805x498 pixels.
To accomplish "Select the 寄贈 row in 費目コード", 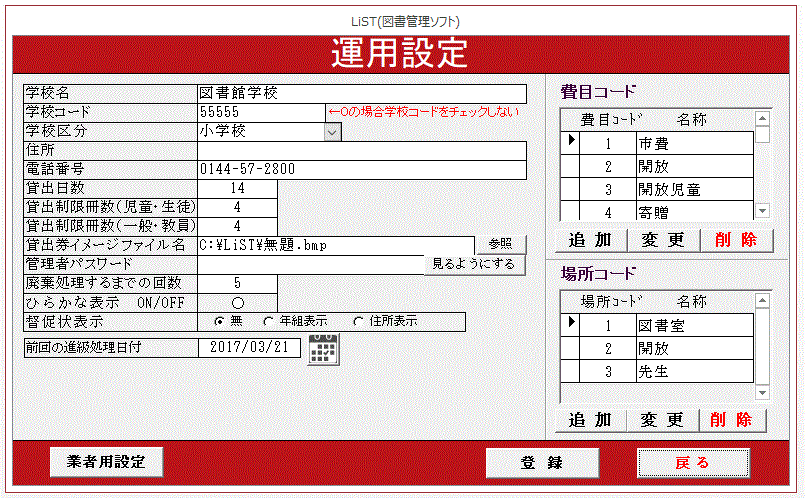I will pyautogui.click(x=657, y=211).
